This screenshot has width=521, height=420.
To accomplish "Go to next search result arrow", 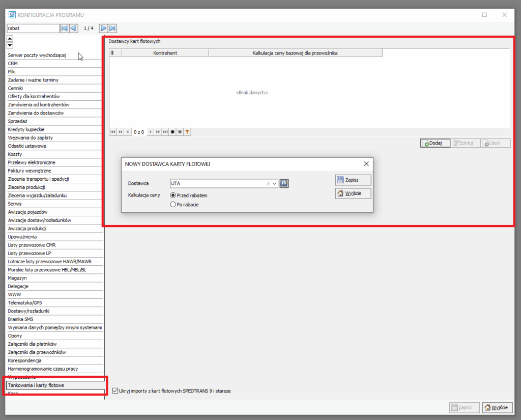I will [x=103, y=29].
